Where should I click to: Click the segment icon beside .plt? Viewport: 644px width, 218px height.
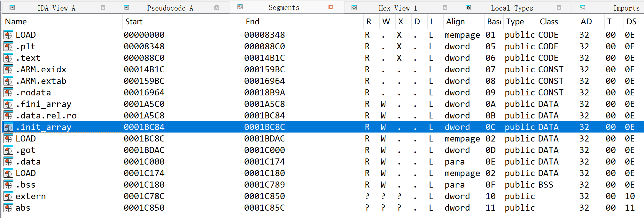tap(8, 47)
